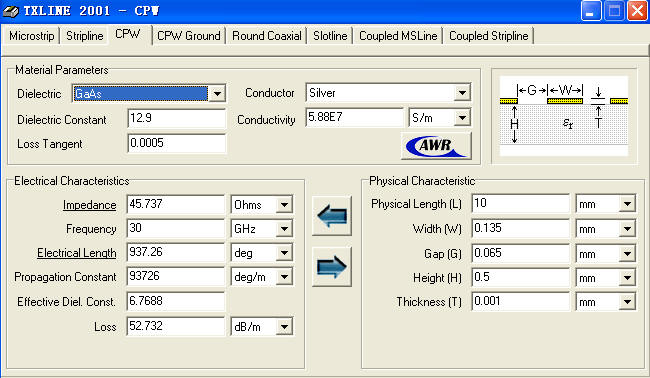Open the Conductivity S/m unit dropdown
Image resolution: width=650 pixels, height=378 pixels.
(x=462, y=118)
